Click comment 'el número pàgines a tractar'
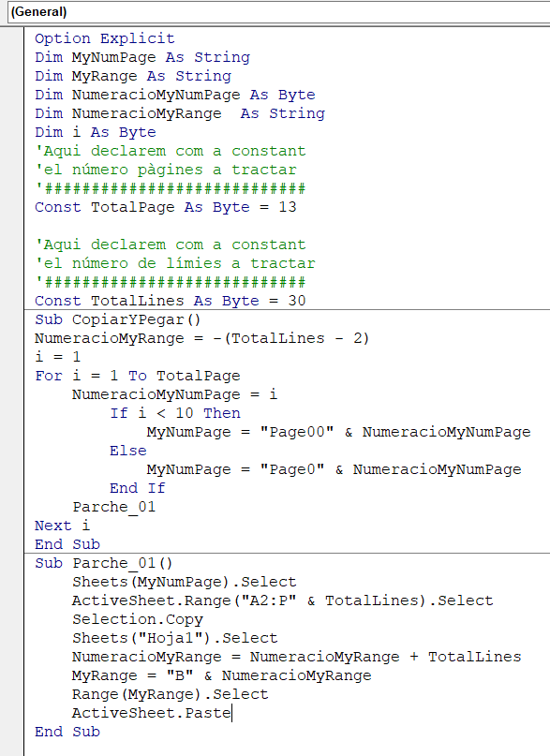Viewport: 550px width, 756px height. (166, 170)
